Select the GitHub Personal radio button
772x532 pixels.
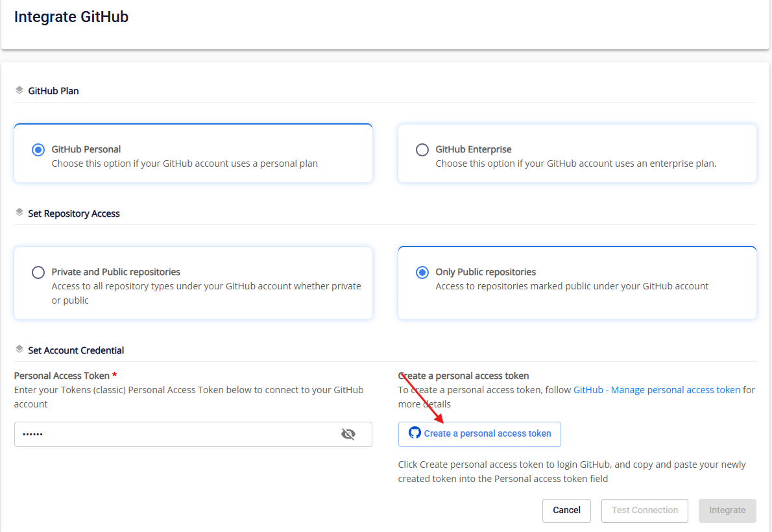click(x=38, y=150)
